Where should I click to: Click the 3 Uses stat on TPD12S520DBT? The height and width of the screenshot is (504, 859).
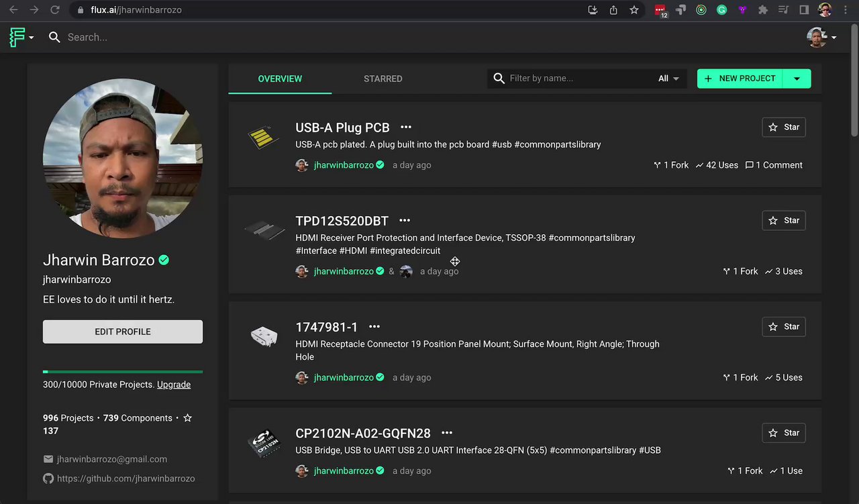784,272
